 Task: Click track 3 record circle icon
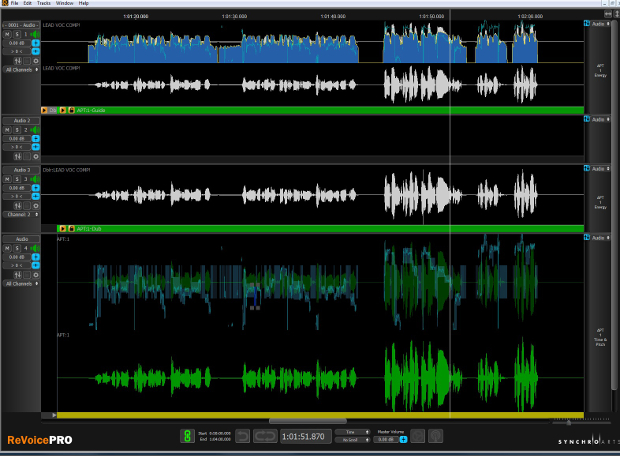point(36,206)
